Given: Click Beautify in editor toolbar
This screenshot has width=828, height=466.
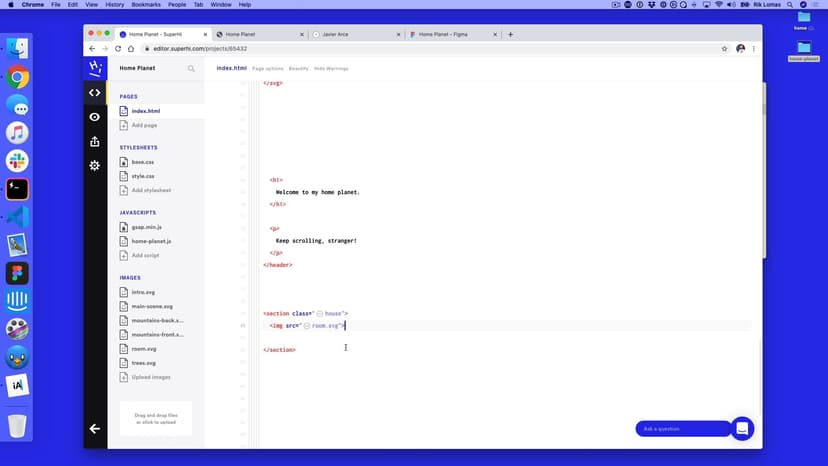Looking at the screenshot, I should pyautogui.click(x=299, y=68).
